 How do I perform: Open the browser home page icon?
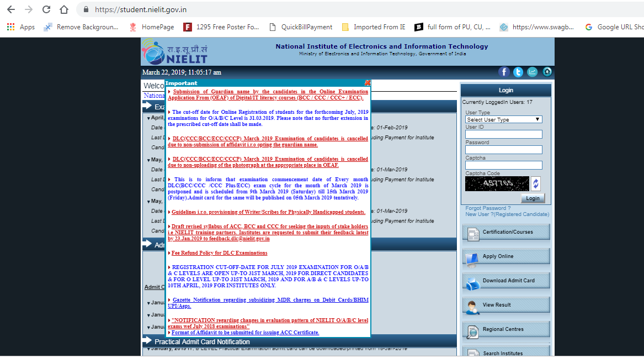64,9
